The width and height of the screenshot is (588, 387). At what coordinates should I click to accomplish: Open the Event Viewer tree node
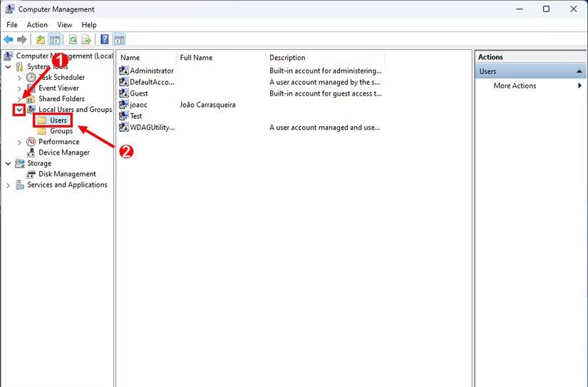(x=58, y=88)
